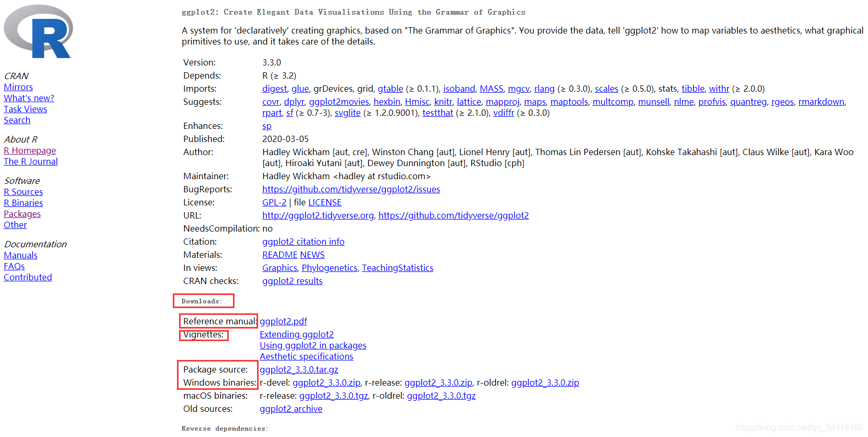868x437 pixels.
Task: Open the TeachingStatistics view link
Action: point(397,268)
